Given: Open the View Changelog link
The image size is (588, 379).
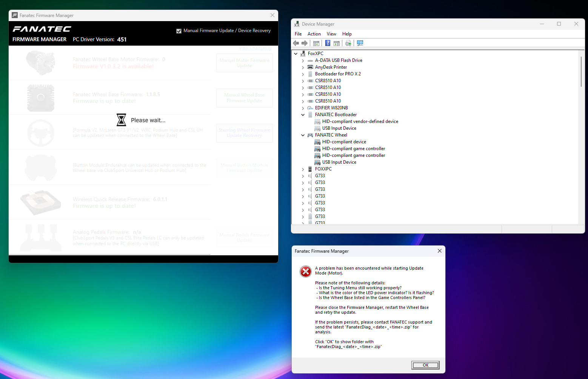Looking at the screenshot, I should 255,48.
